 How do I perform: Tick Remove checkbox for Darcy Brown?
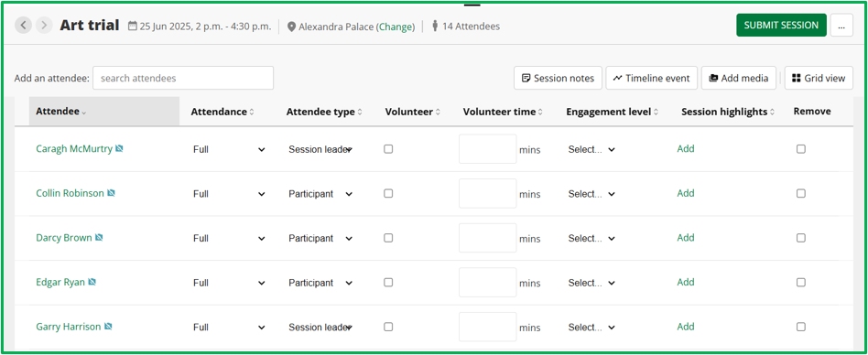coord(801,238)
